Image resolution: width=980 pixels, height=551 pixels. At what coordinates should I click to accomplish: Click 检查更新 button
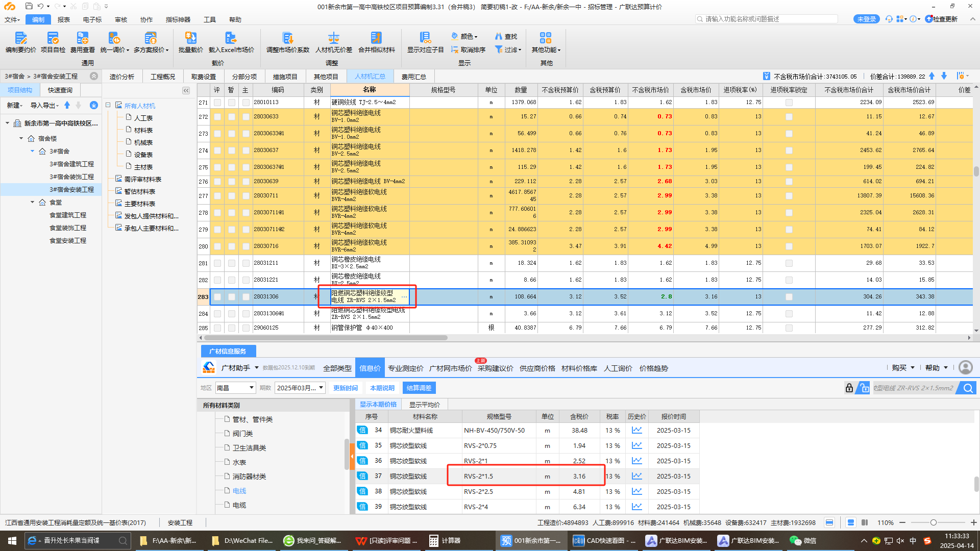click(942, 19)
